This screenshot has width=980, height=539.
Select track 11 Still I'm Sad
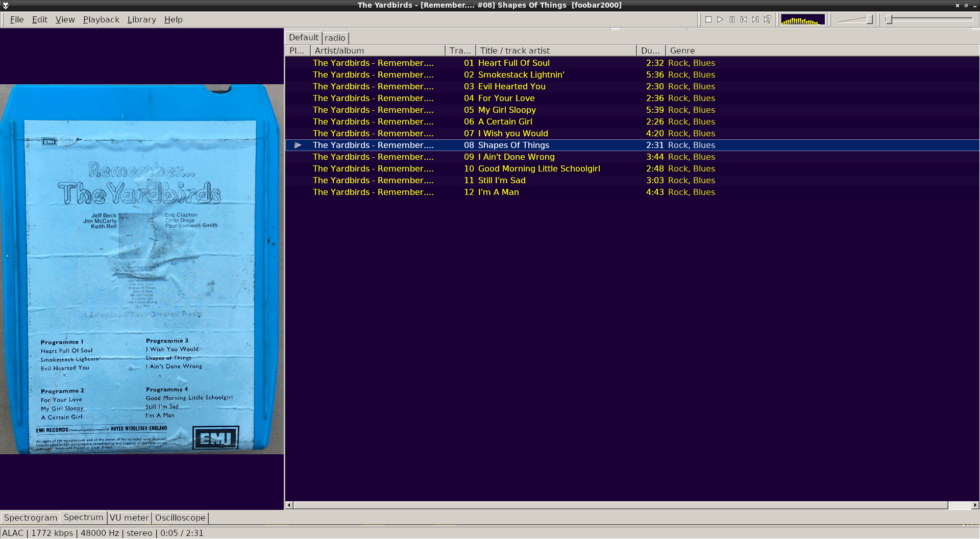point(632,180)
